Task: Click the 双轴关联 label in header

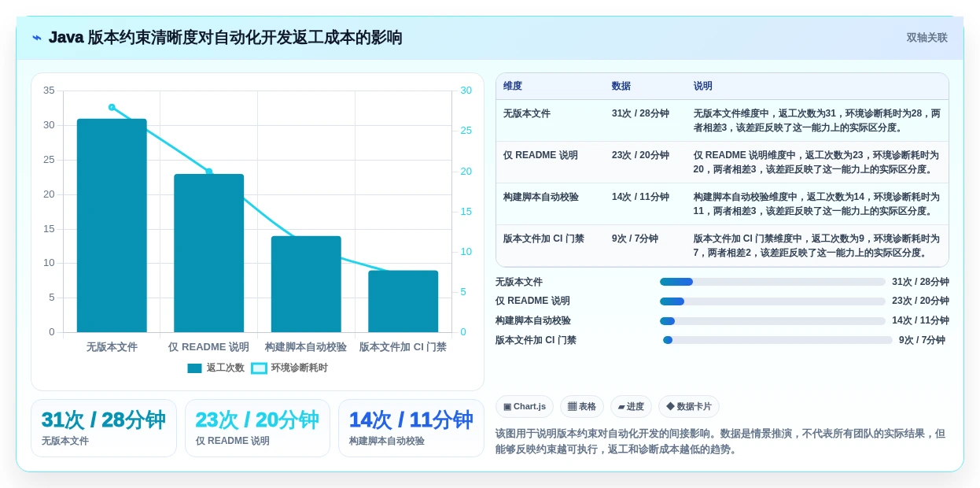Action: (x=927, y=38)
